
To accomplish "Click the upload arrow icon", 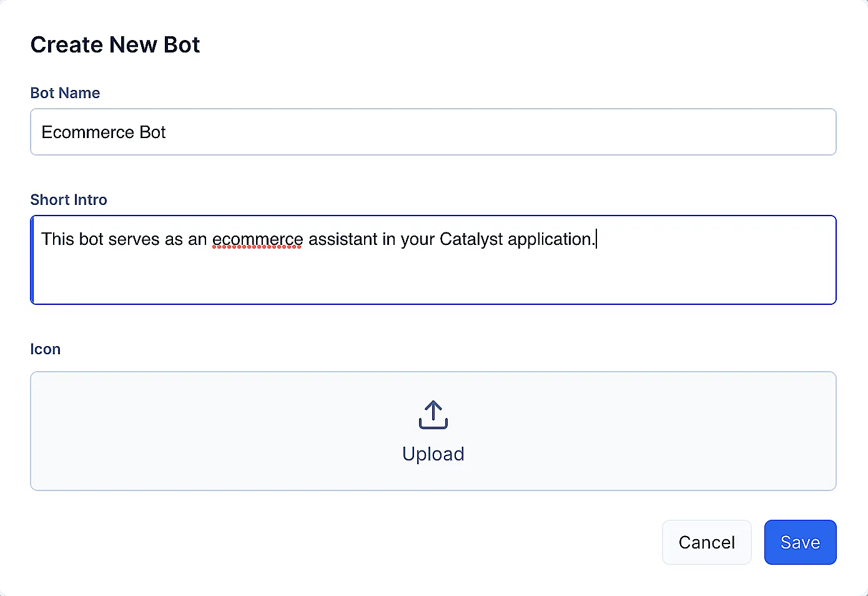I will [433, 415].
